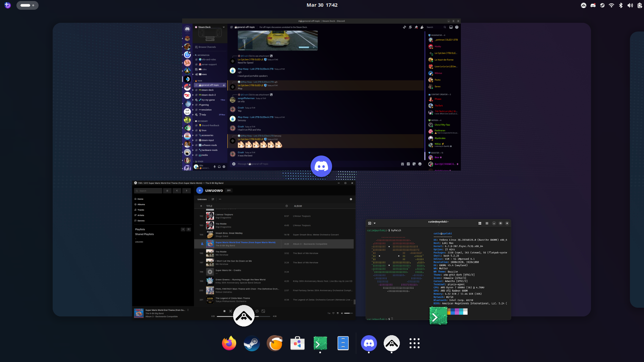Click the music player settings gear icon
Screen dimensions: 644x362
tap(351, 199)
